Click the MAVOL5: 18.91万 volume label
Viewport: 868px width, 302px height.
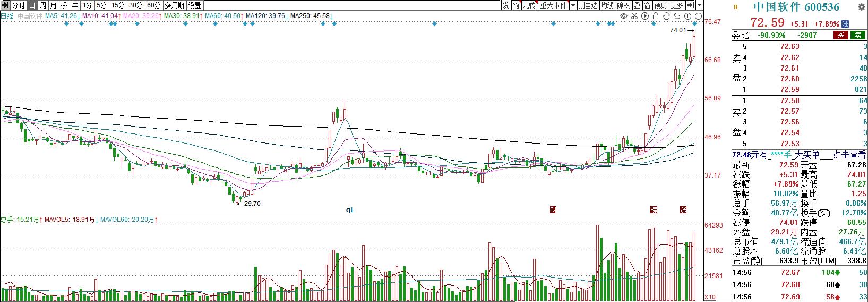click(x=70, y=219)
